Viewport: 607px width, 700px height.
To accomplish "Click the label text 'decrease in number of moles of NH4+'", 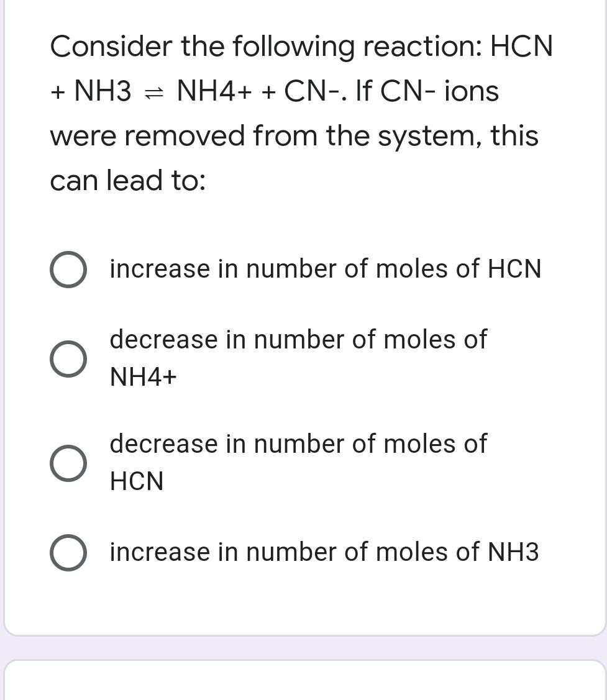I will [x=298, y=357].
